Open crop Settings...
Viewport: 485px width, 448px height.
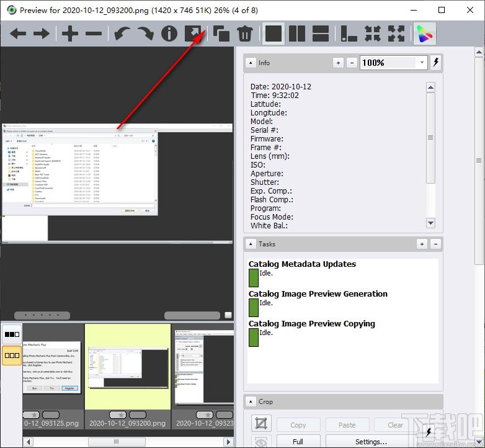pos(370,441)
